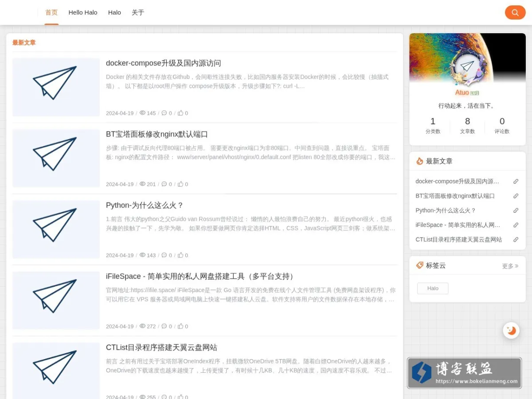Open the iFileSpace article title in the main list

tap(200, 276)
